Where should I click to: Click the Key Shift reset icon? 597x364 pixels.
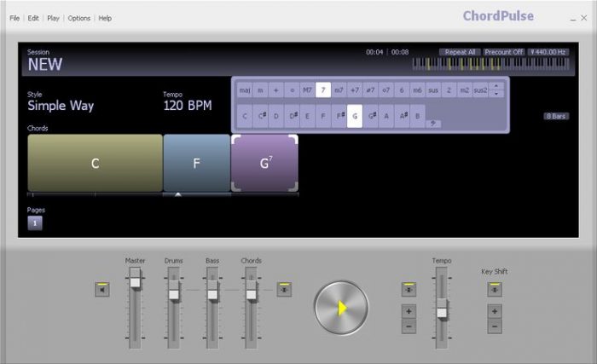[495, 290]
